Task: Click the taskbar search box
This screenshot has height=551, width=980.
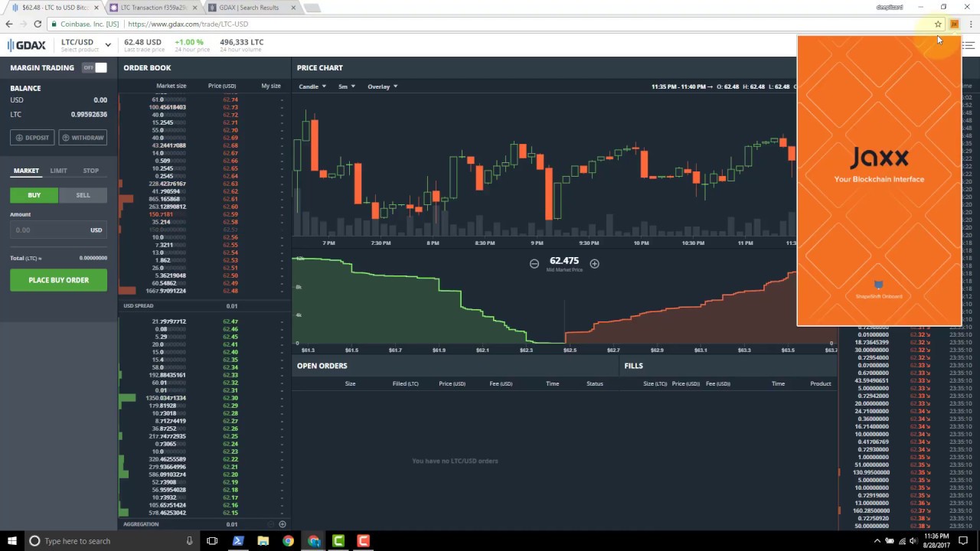Action: [111, 541]
